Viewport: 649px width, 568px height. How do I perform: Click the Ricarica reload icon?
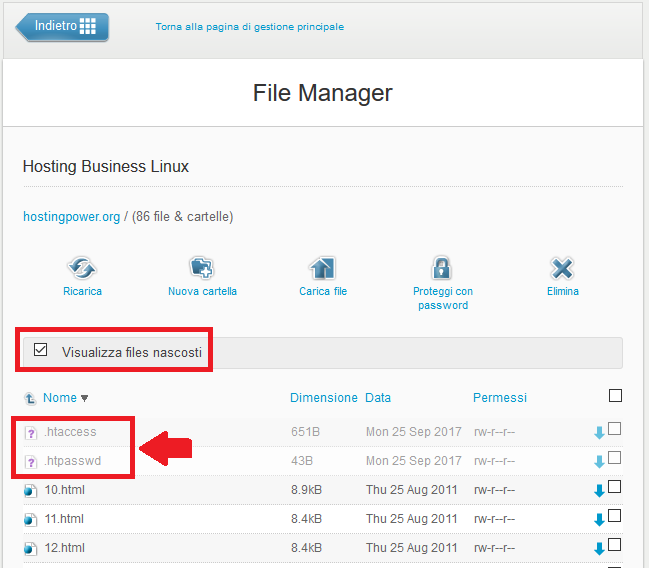(82, 268)
